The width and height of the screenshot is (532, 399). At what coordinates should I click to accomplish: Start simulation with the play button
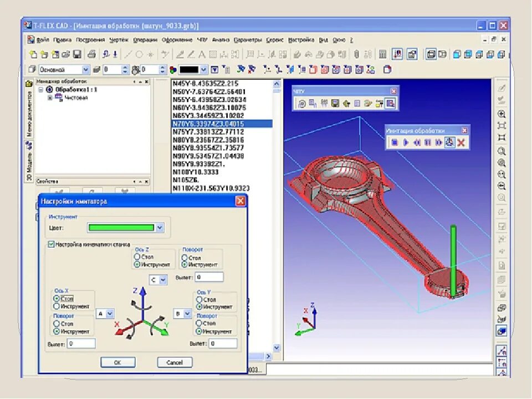[406, 142]
